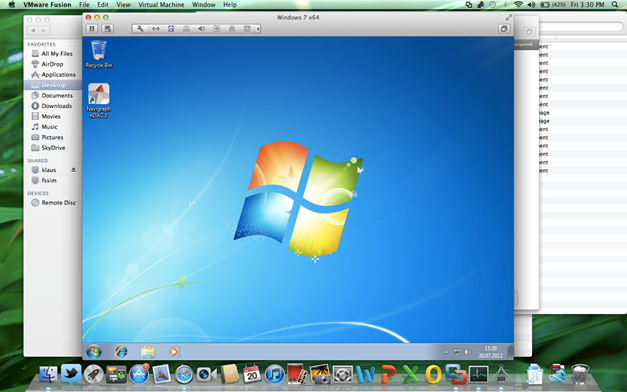627x392 pixels.
Task: Switch to Unity view button
Action: (x=504, y=29)
